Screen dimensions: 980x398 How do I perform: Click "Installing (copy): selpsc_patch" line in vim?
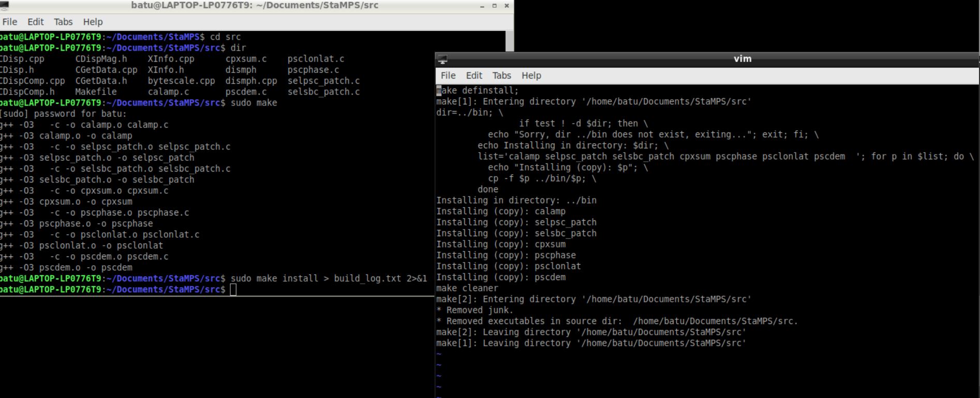coord(516,222)
